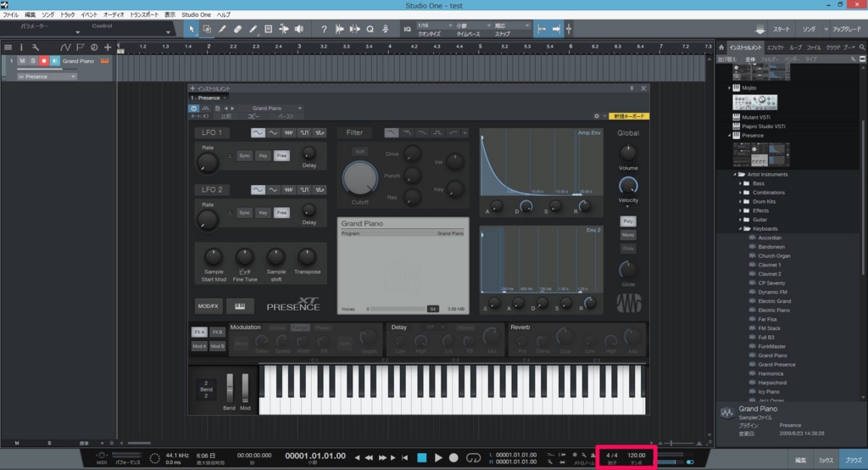868x470 pixels.
Task: Click the download arrow icon in top bar
Action: [760, 30]
